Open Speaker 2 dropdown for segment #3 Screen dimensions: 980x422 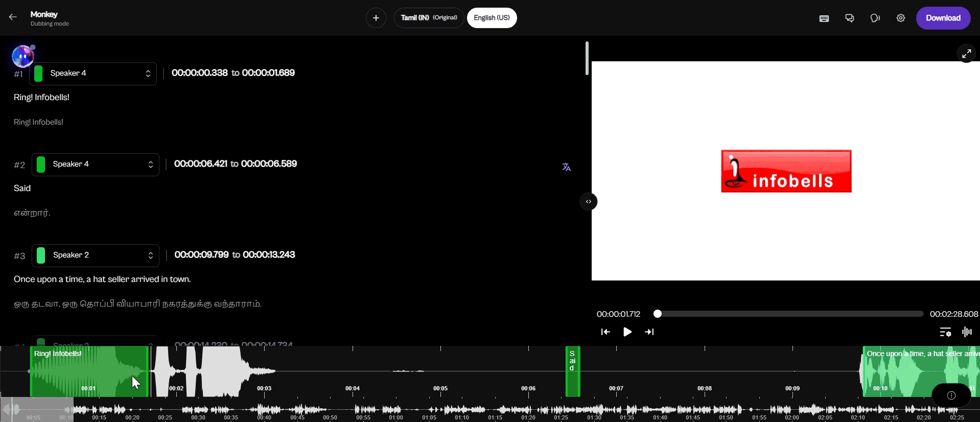96,255
